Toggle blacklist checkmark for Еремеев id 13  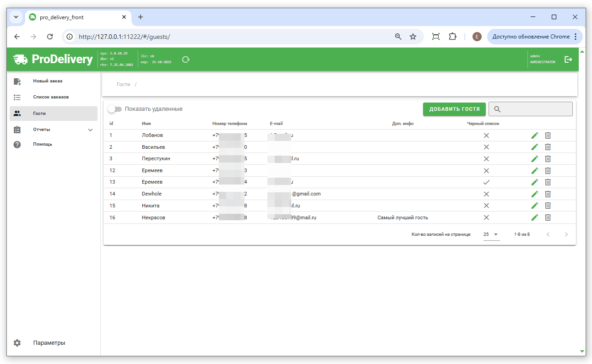486,182
